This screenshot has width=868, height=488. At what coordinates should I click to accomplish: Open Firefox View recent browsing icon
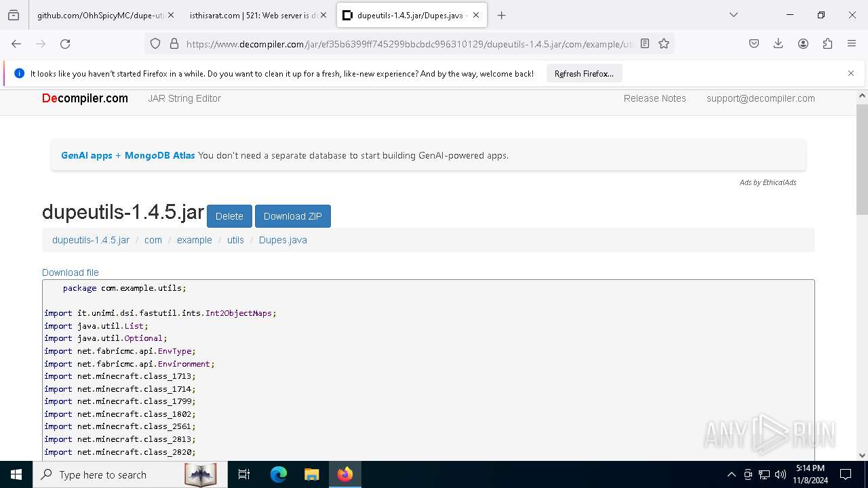tap(14, 15)
